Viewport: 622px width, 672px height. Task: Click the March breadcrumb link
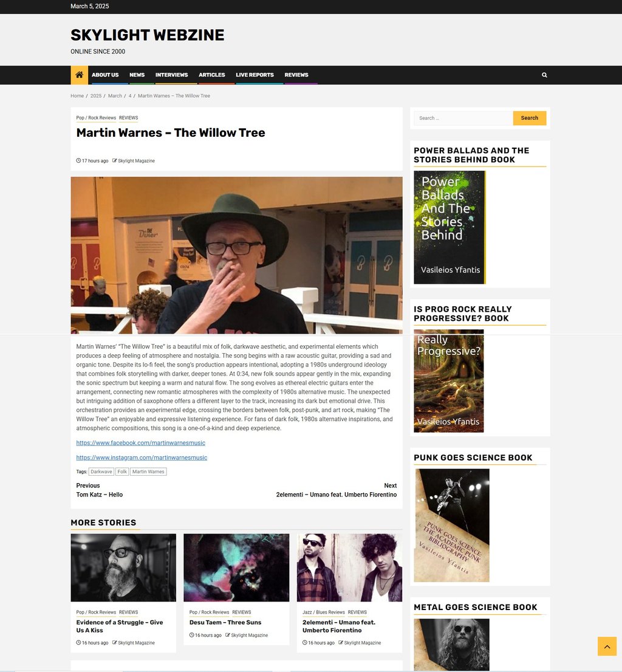115,96
